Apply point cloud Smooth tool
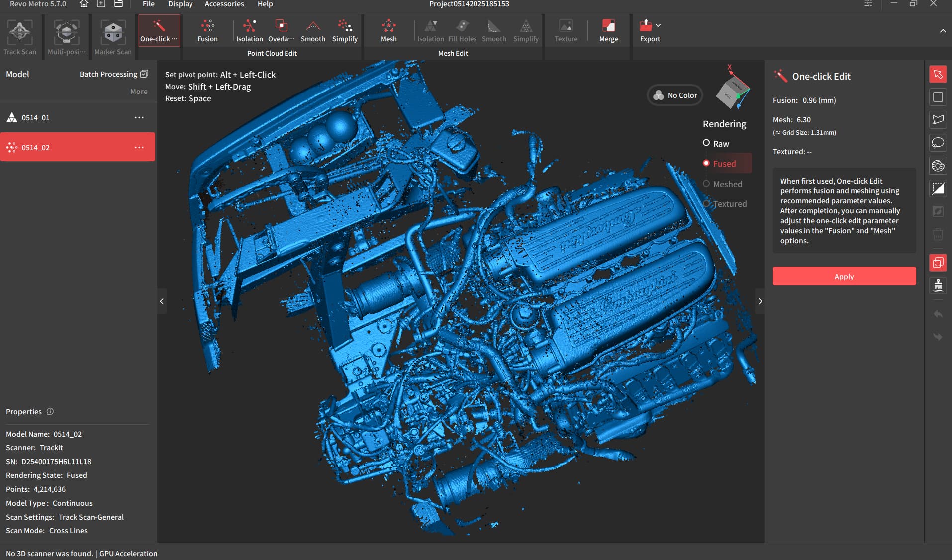The height and width of the screenshot is (560, 952). (x=313, y=31)
